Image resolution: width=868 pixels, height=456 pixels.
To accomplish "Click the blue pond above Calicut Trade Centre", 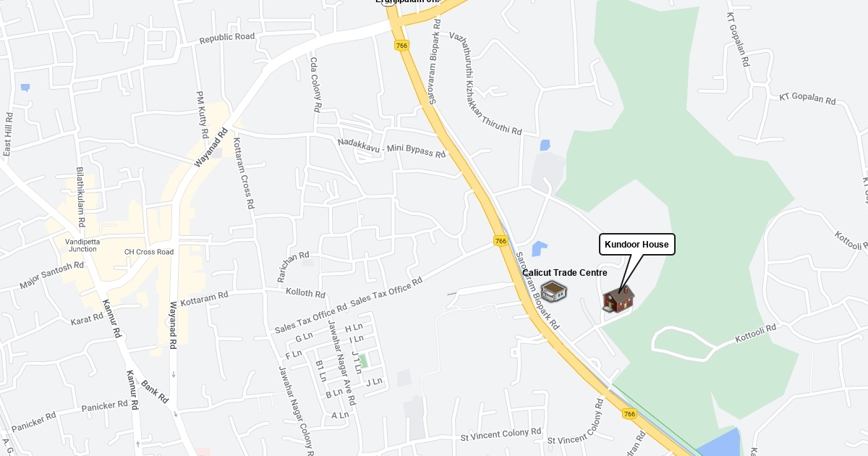I will click(x=540, y=249).
